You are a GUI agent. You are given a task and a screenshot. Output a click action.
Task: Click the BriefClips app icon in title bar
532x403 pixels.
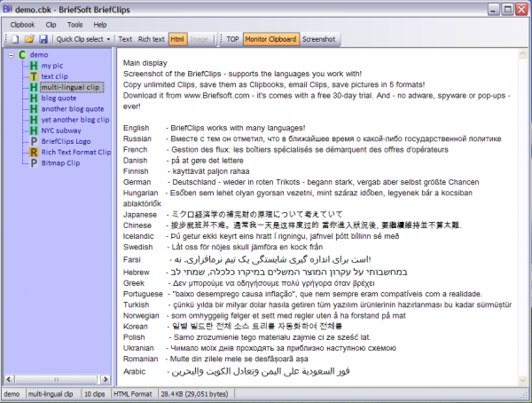[7, 9]
